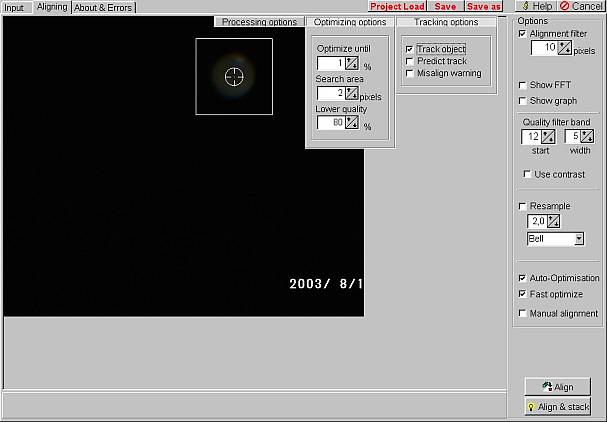Click the Resample value spinner icon
The width and height of the screenshot is (607, 422).
click(553, 220)
